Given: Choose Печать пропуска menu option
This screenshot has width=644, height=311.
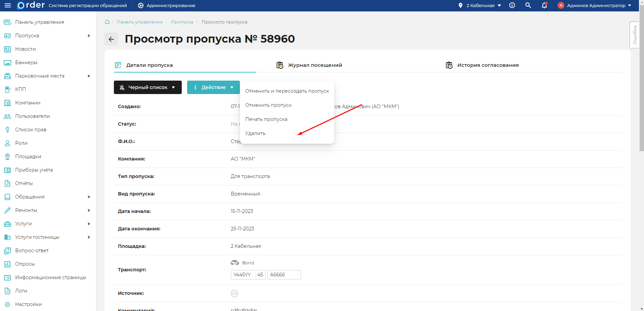Looking at the screenshot, I should pyautogui.click(x=266, y=119).
